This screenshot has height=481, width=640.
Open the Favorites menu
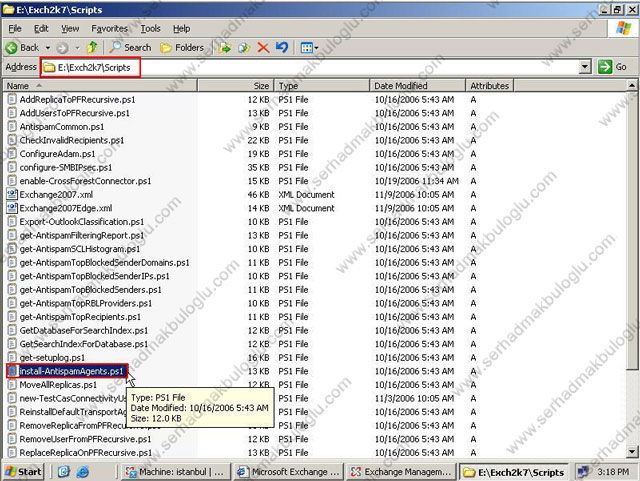pos(109,29)
